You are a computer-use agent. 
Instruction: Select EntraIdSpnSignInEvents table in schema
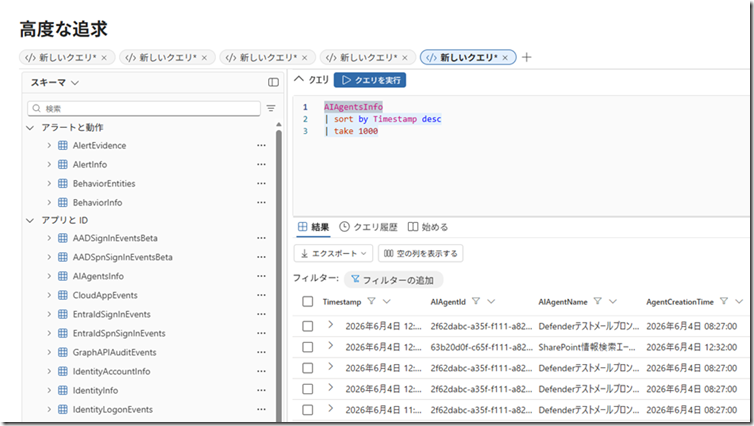tap(119, 333)
